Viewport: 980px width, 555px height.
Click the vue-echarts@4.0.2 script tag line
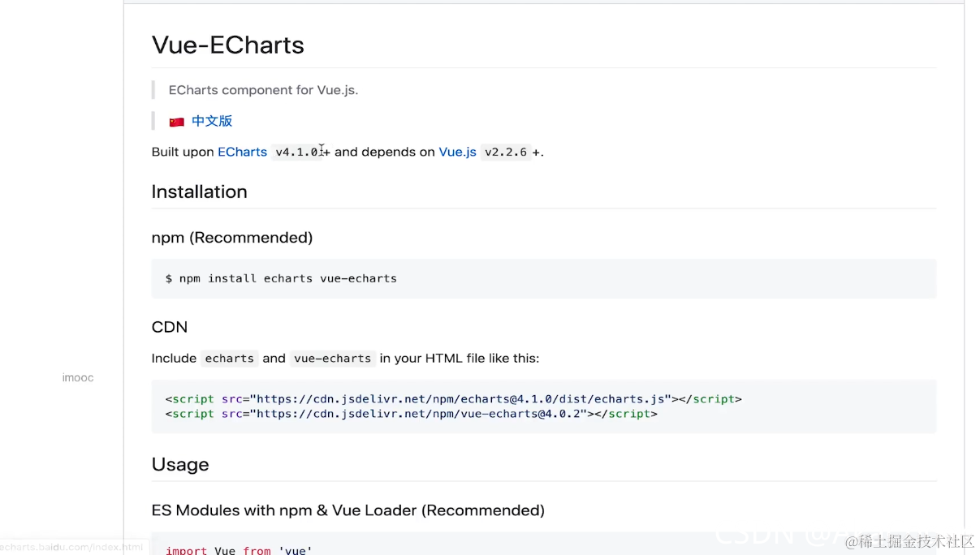[x=411, y=414]
